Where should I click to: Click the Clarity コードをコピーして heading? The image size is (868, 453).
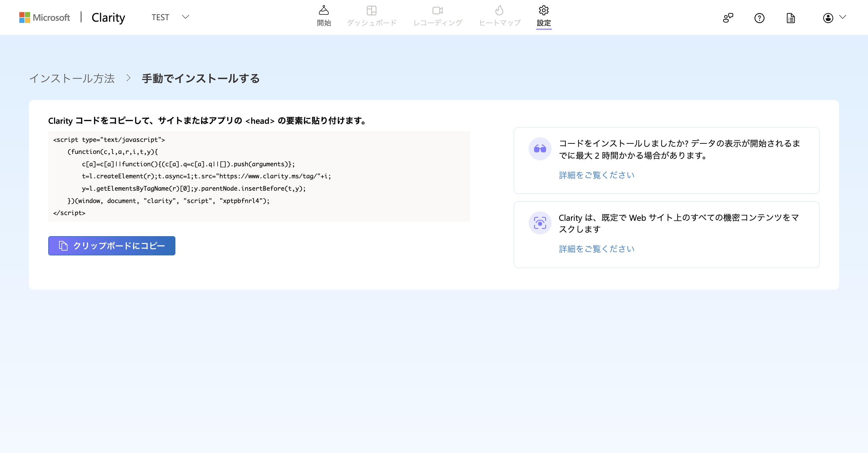(208, 120)
